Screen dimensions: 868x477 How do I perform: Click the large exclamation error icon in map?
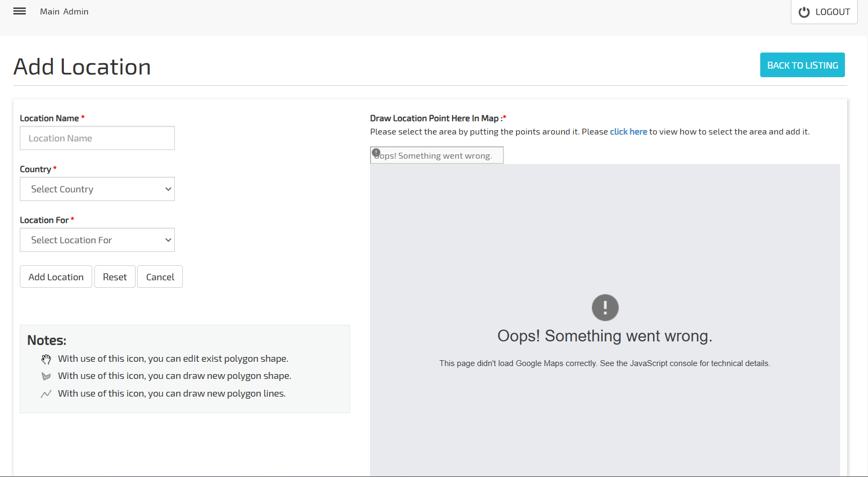(x=605, y=308)
